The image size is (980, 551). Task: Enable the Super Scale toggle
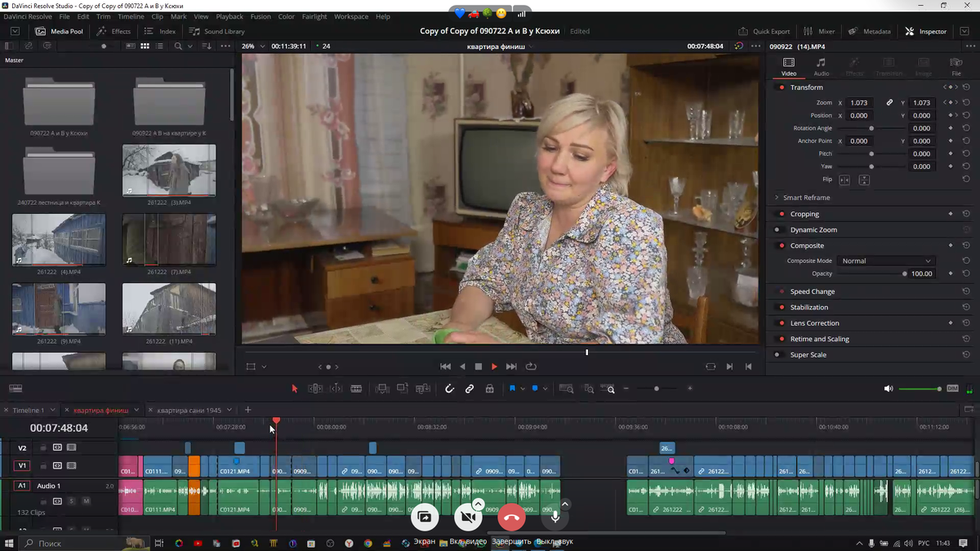click(x=777, y=355)
